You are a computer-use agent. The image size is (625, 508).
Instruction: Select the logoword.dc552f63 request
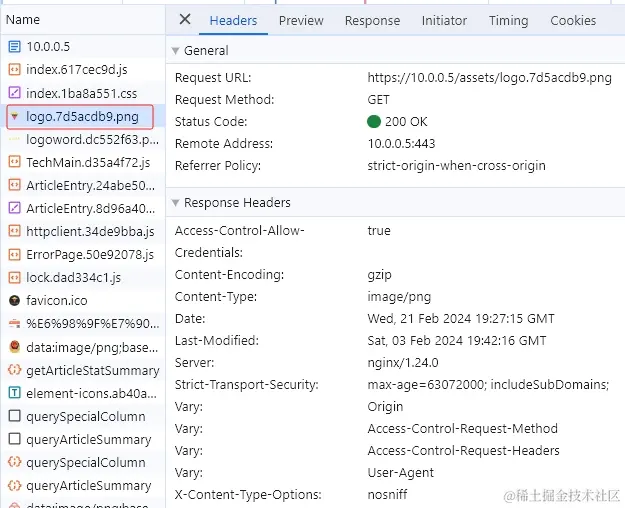[x=92, y=139]
